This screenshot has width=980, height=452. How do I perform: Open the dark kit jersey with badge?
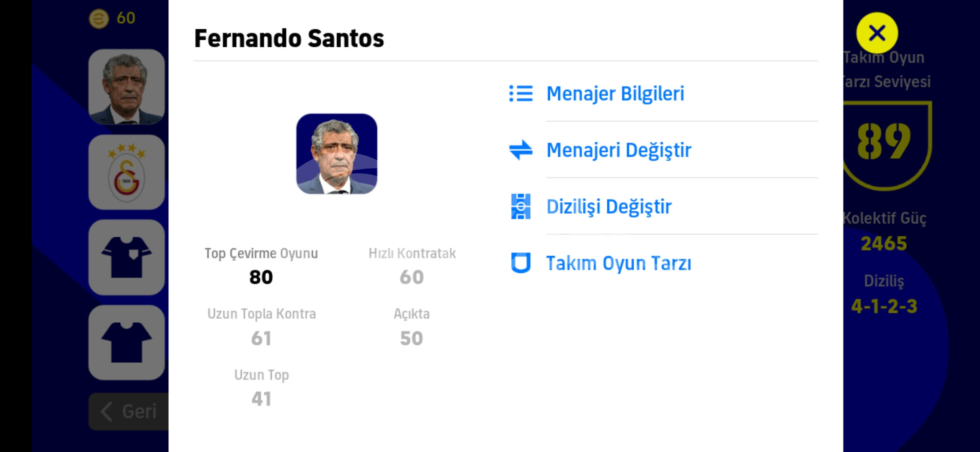(126, 257)
